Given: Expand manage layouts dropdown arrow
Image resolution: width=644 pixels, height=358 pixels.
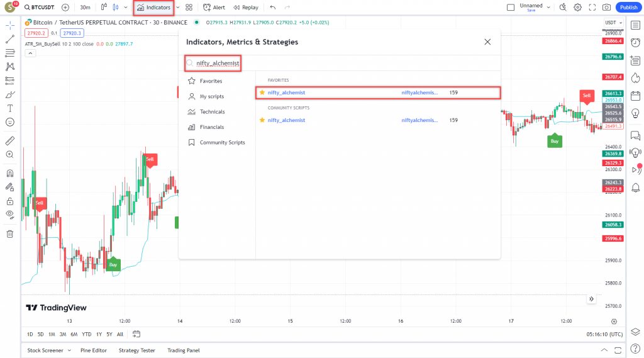Looking at the screenshot, I should 548,8.
